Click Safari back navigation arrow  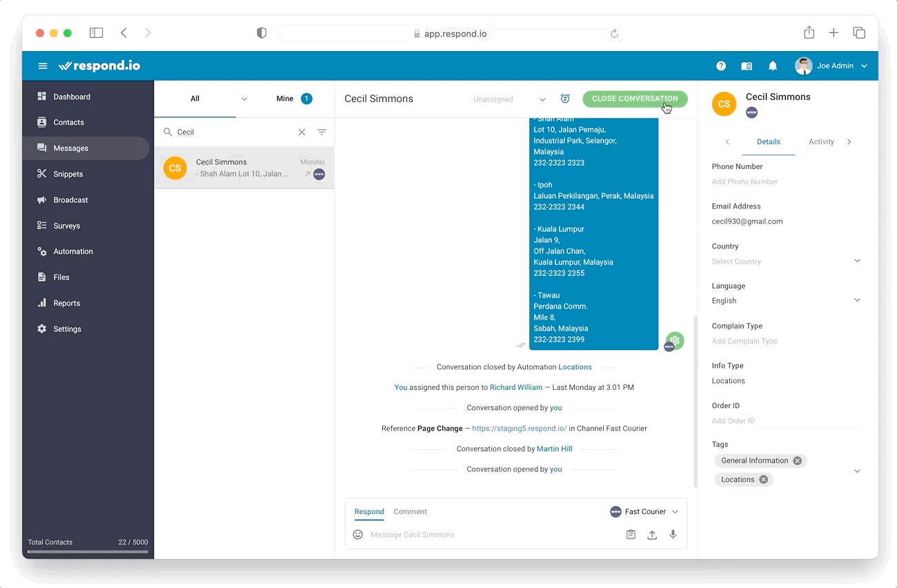[x=124, y=32]
